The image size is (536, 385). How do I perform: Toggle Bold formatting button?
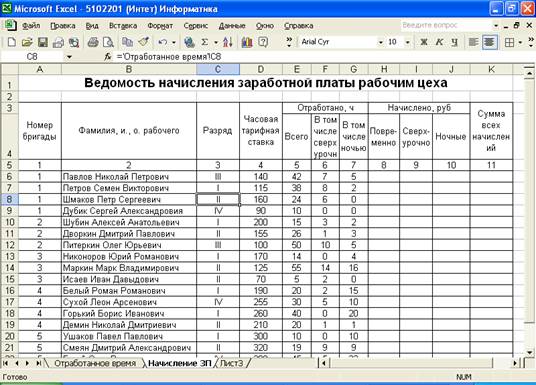coord(424,42)
